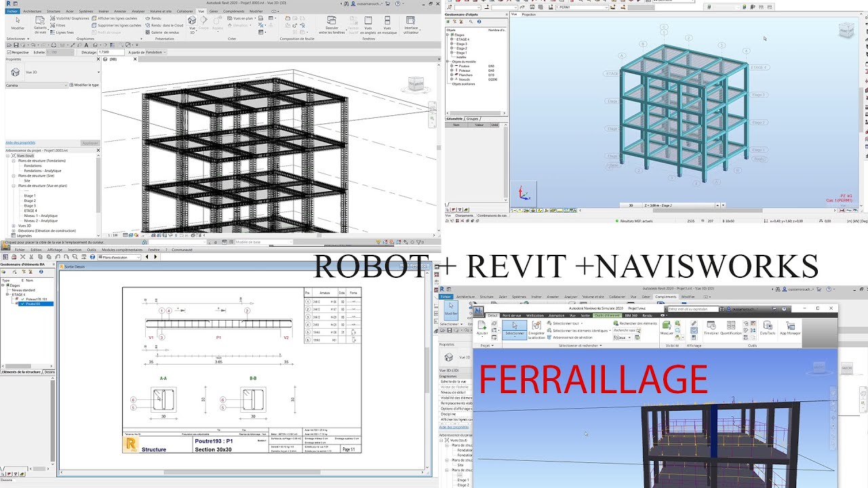Open Visibilité/Graphismes in Revit Vue ribbon

click(69, 18)
